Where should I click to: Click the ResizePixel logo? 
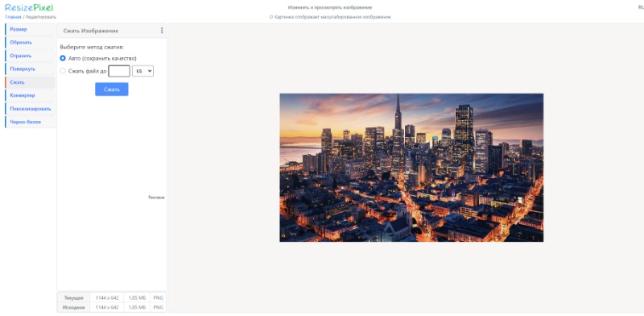[29, 7]
